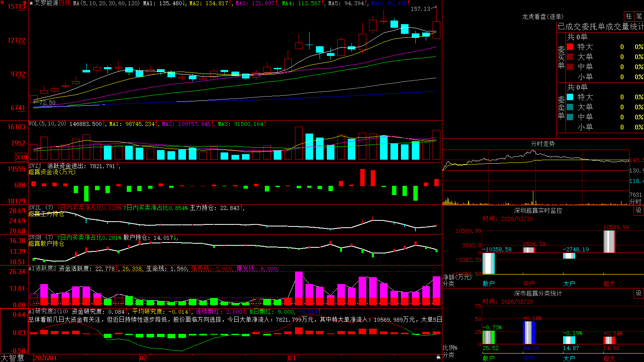
Task: Click the green 散户 label in 分类统计 chart
Action: pos(489,358)
